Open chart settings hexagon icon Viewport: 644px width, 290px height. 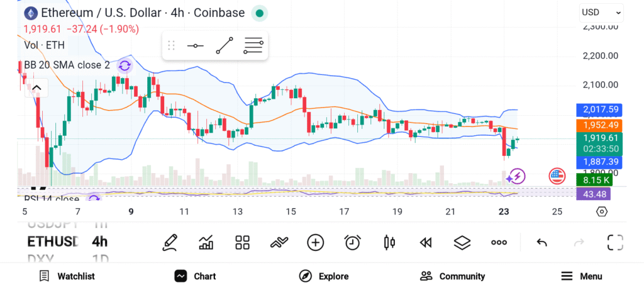tap(601, 211)
